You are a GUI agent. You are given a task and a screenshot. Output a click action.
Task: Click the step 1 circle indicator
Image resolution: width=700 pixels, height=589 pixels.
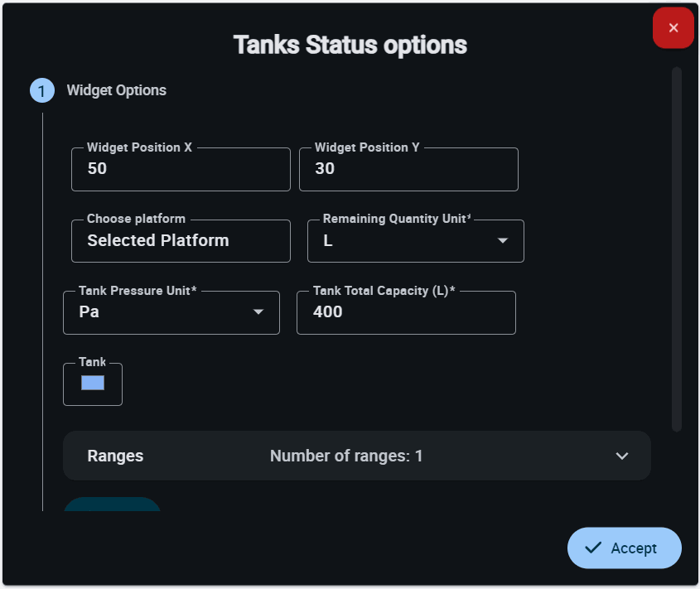pyautogui.click(x=42, y=91)
